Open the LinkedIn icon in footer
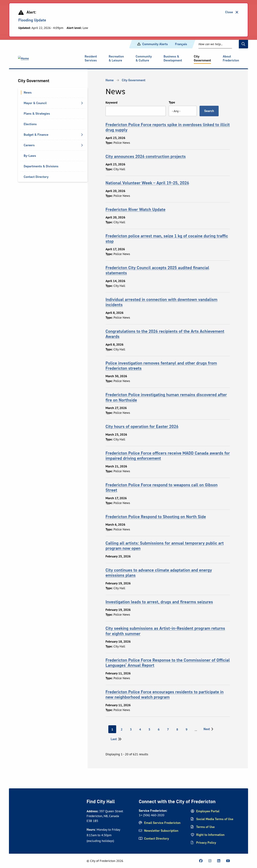Image resolution: width=257 pixels, height=868 pixels. [219, 860]
